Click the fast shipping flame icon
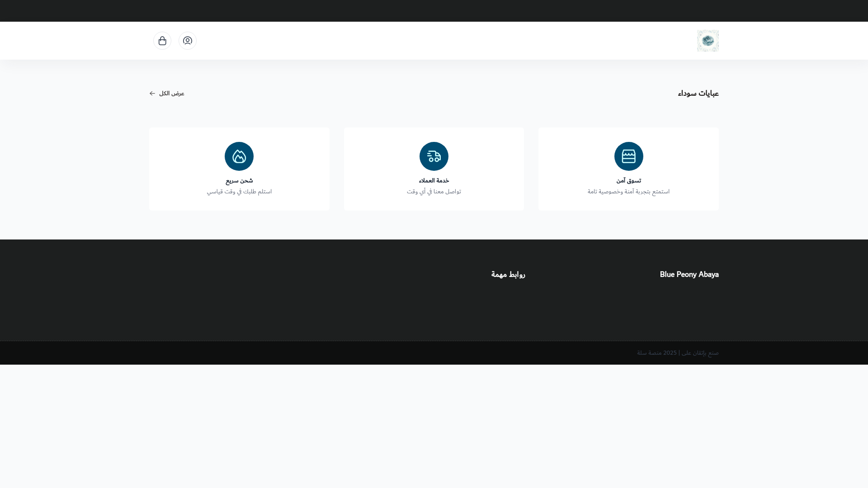Viewport: 868px width, 488px height. point(239,156)
